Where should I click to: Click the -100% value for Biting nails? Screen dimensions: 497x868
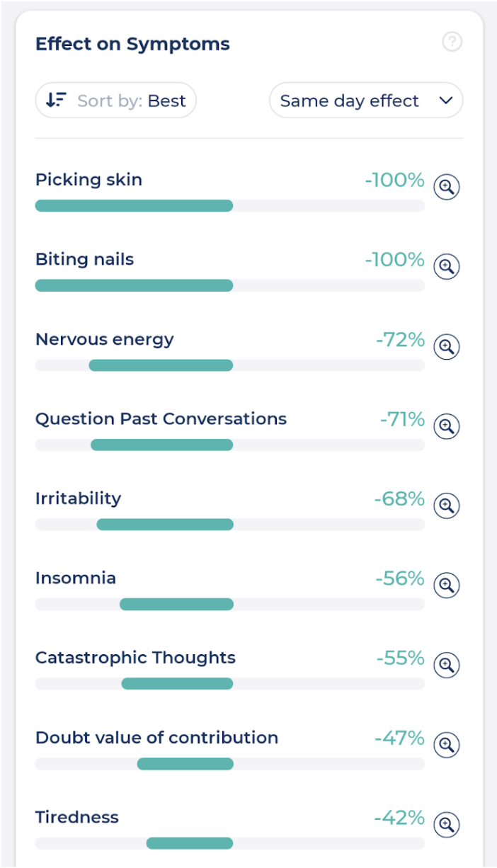click(x=394, y=260)
